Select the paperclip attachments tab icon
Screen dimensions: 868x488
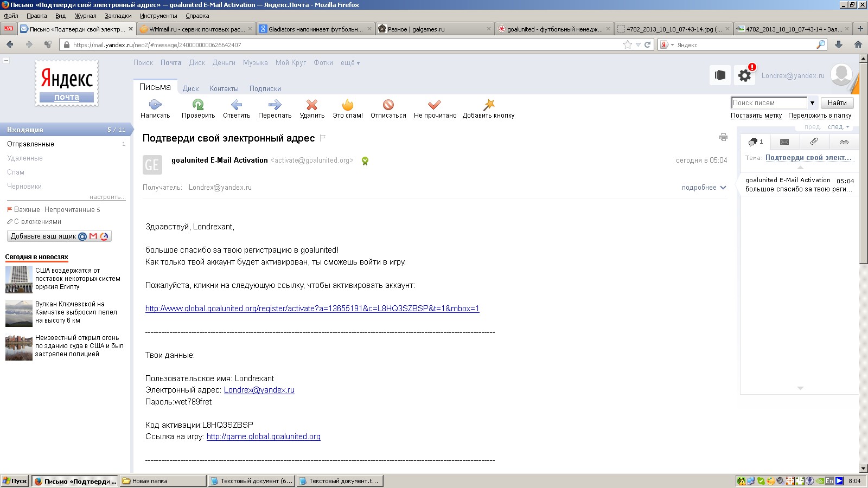[x=814, y=142]
